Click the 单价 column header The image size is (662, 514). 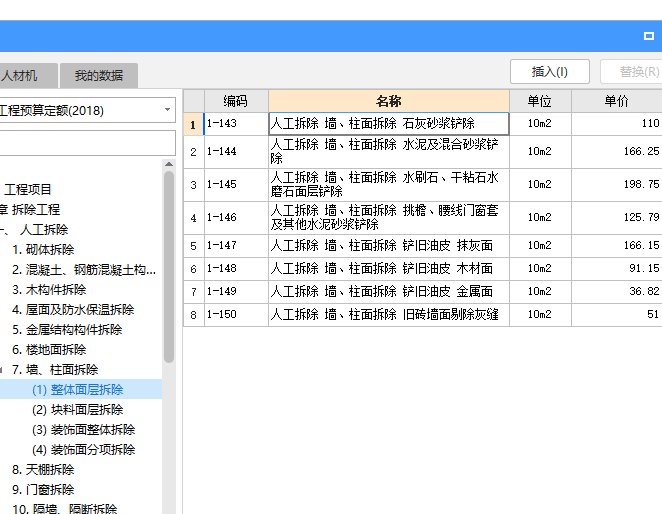617,101
